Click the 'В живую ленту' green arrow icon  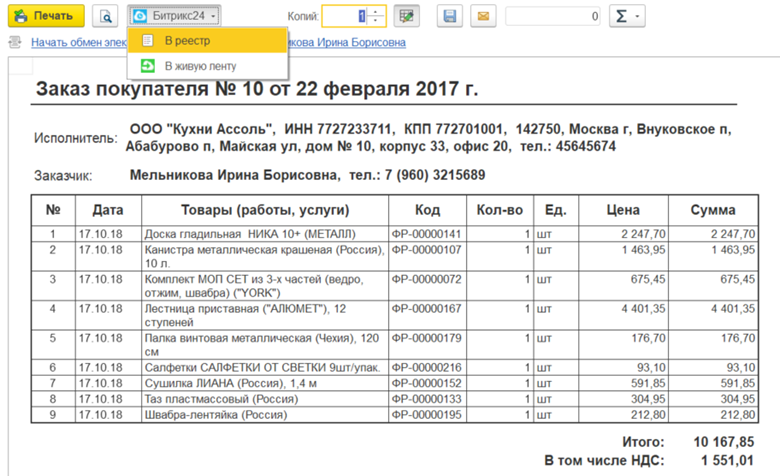[147, 66]
